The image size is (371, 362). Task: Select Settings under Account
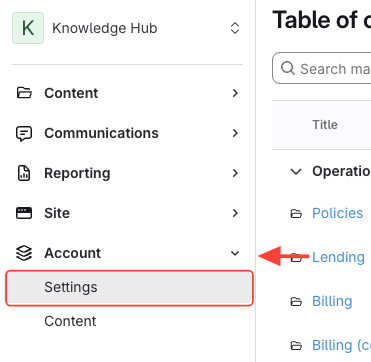click(129, 288)
